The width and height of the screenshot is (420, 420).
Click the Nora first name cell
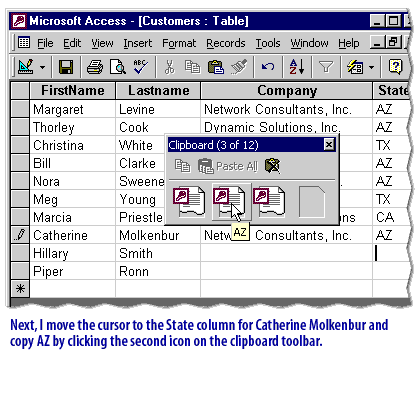(73, 181)
